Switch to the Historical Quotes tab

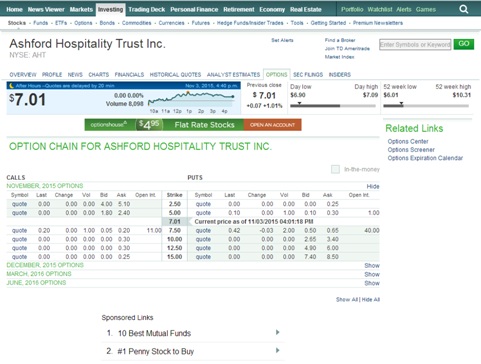(x=175, y=75)
